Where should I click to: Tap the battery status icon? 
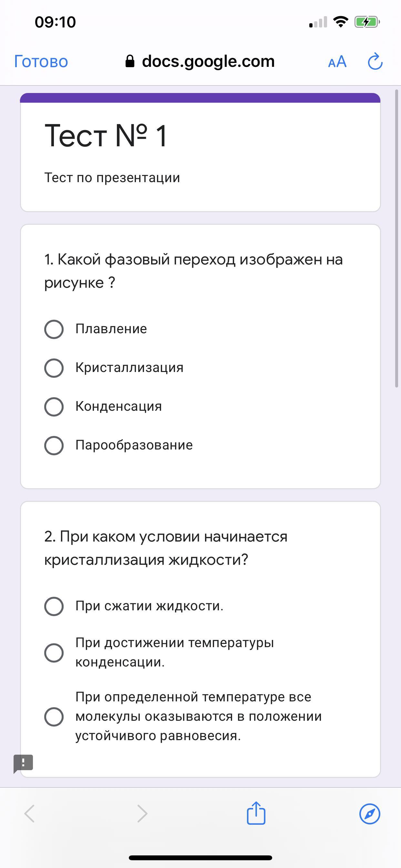pos(367,22)
